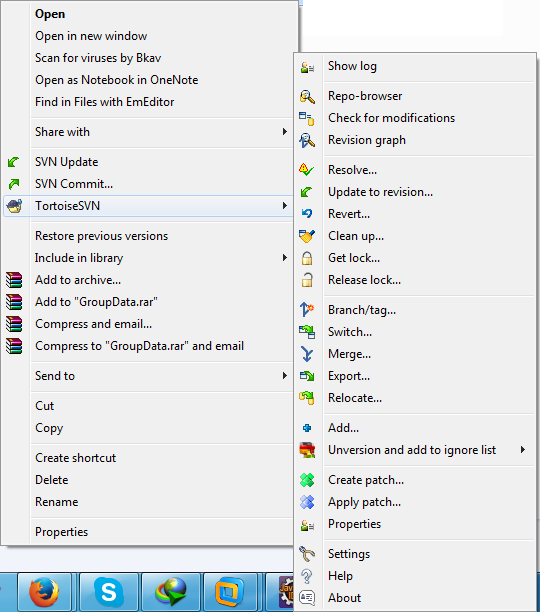Click the Get lock padlock icon
540x612 pixels.
(307, 258)
